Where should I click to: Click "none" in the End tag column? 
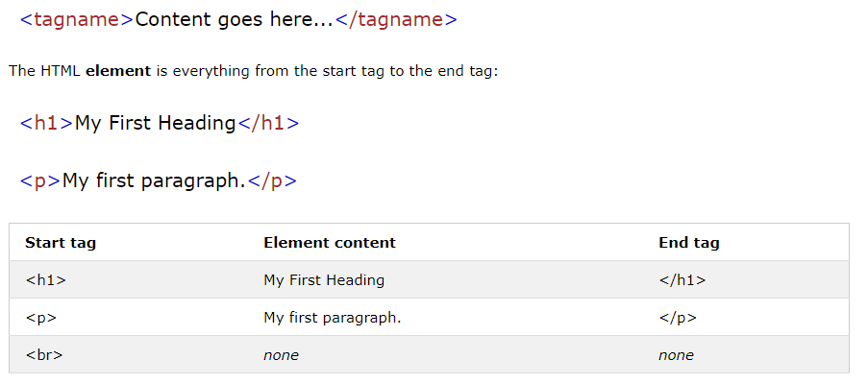pos(676,355)
